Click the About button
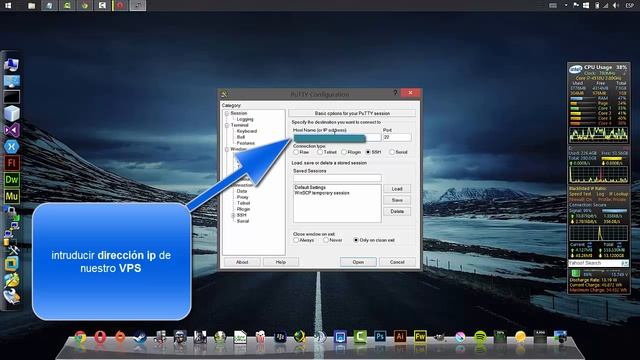 242,262
